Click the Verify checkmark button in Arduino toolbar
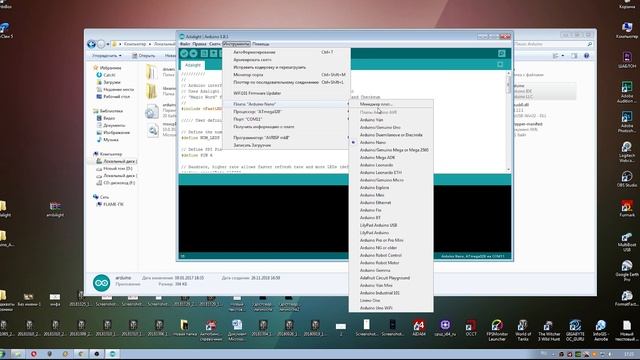This screenshot has height=360, width=640. 184,53
